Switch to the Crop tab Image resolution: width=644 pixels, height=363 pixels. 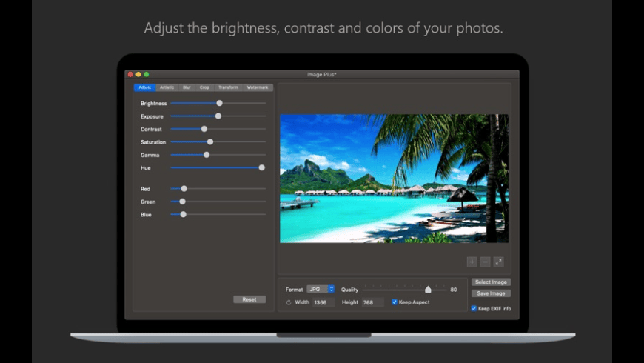point(204,87)
